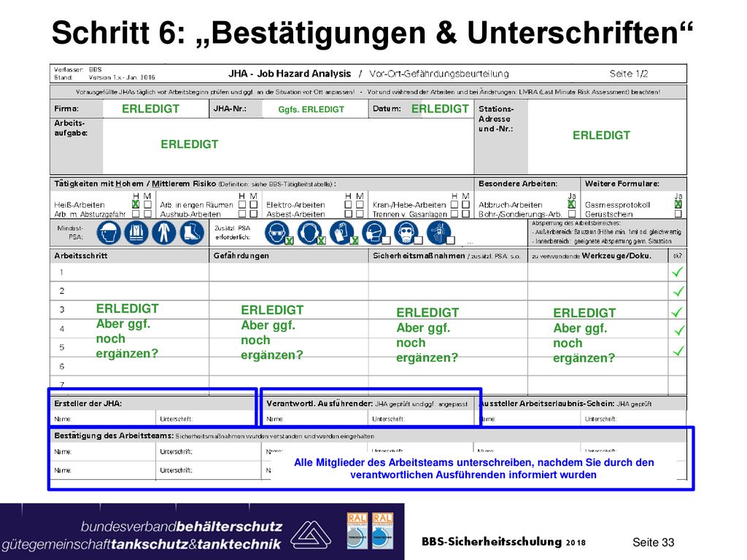Uncheck the goggles PSA checkbox

coord(289,241)
